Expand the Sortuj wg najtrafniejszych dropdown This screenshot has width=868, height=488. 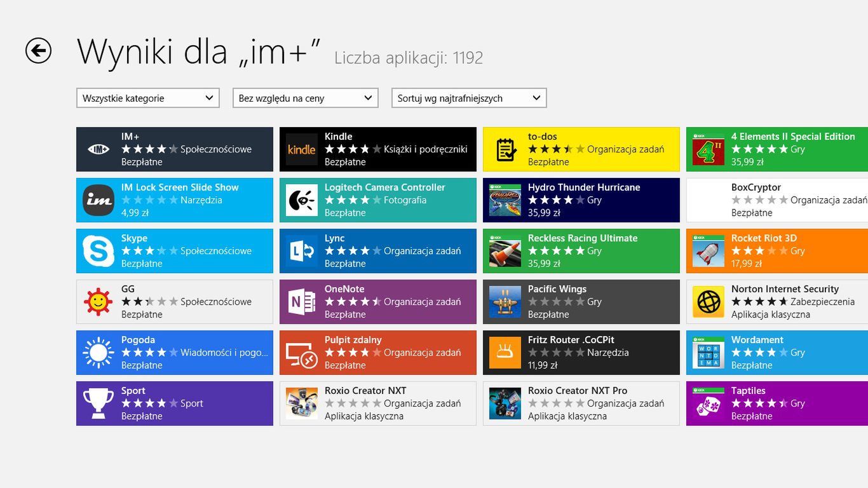click(x=469, y=98)
